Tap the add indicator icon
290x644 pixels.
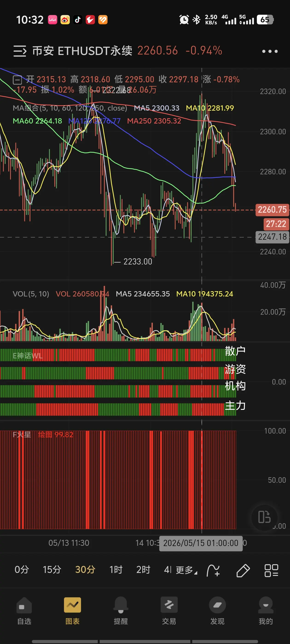213,570
